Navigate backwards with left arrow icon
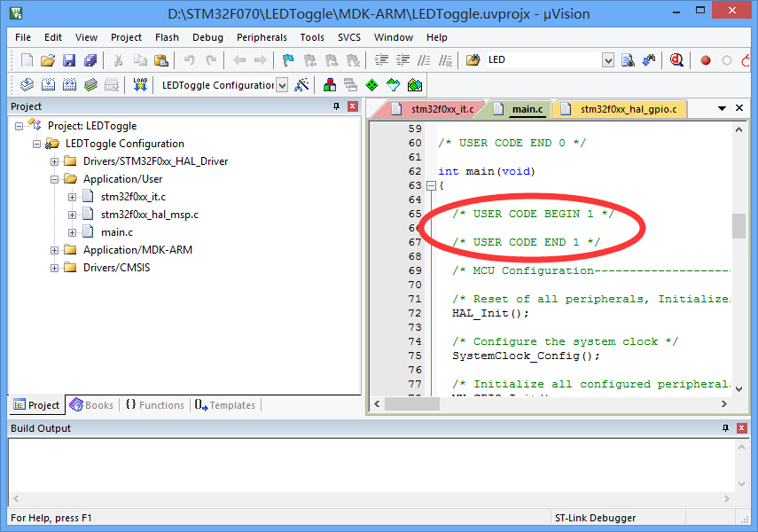Viewport: 758px width, 532px height. coord(239,60)
